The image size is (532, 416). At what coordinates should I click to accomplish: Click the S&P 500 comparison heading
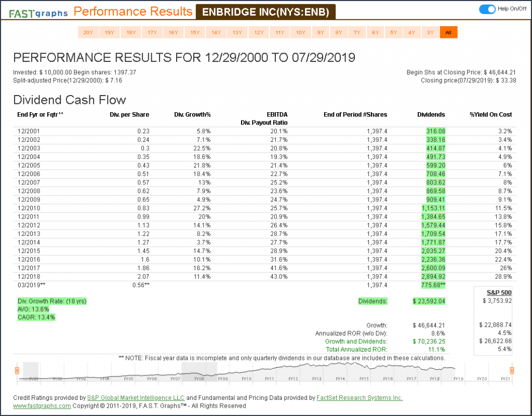coord(499,292)
